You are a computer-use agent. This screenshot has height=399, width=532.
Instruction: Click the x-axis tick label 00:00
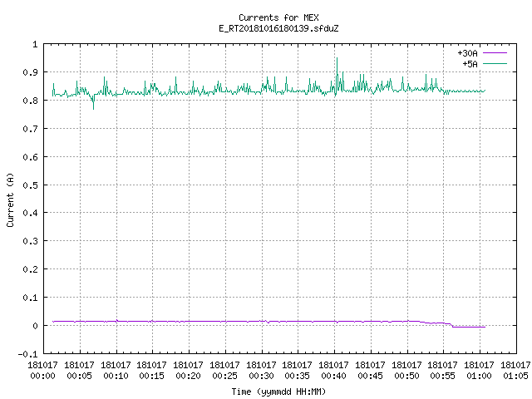[x=42, y=376]
